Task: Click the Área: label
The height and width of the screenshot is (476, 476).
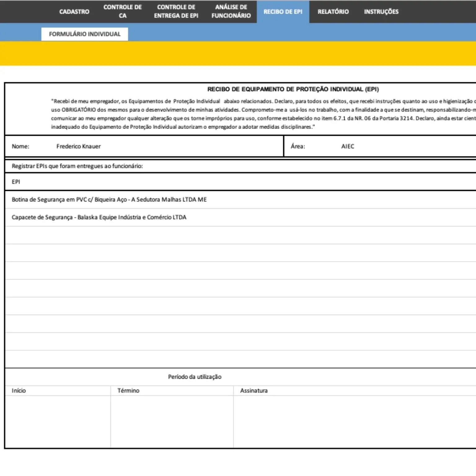Action: click(298, 146)
